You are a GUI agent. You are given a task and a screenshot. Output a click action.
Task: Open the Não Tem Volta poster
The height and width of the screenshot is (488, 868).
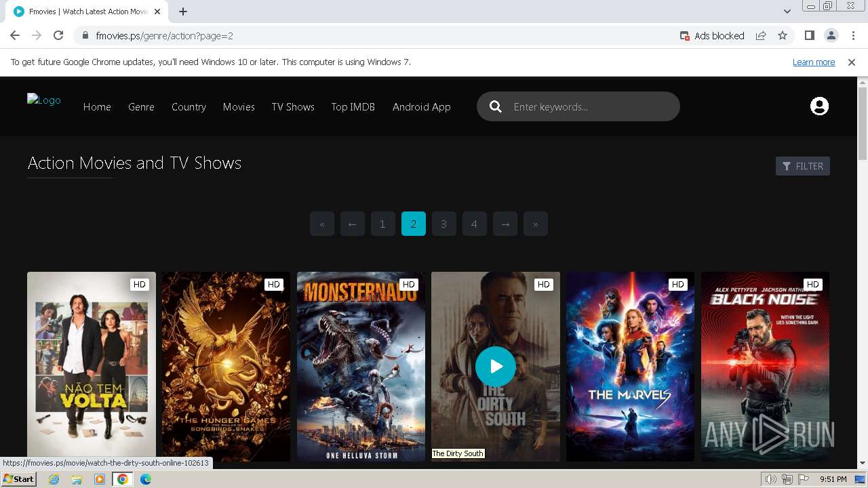tap(92, 367)
